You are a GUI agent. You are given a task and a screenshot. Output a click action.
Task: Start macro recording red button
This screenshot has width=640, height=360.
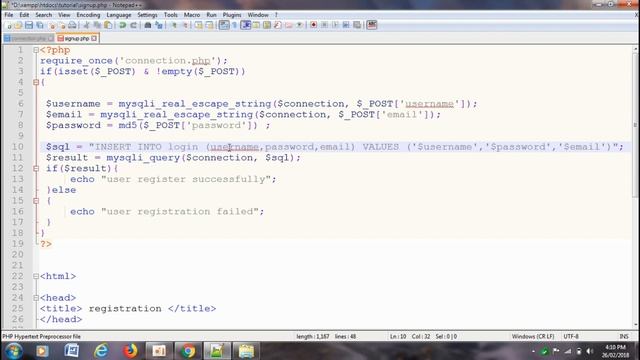click(x=313, y=25)
